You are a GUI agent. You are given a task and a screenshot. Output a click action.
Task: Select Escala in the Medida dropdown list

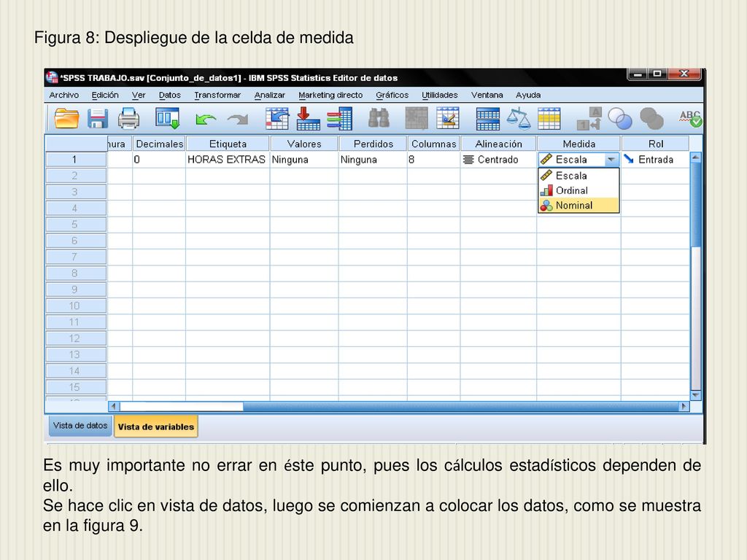(x=578, y=176)
